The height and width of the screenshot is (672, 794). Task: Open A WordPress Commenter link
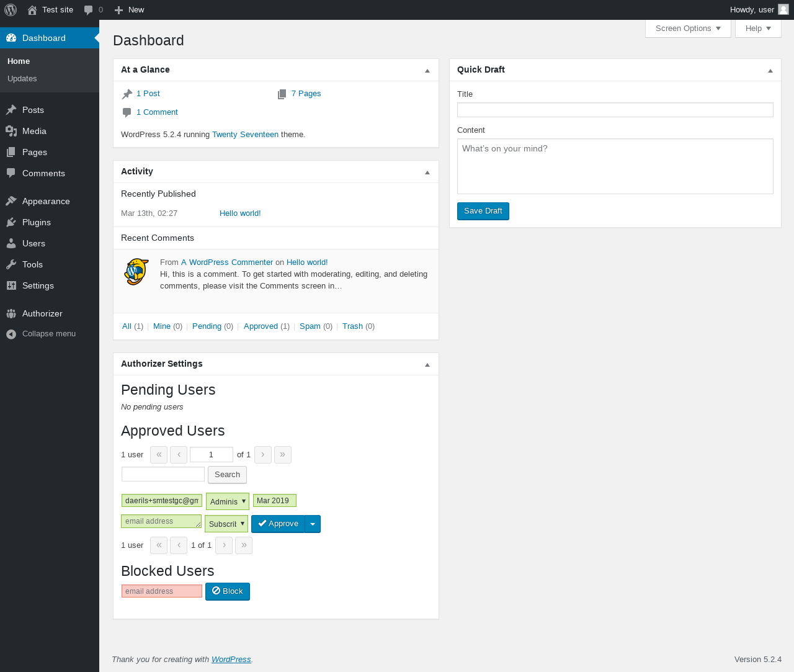coord(227,262)
